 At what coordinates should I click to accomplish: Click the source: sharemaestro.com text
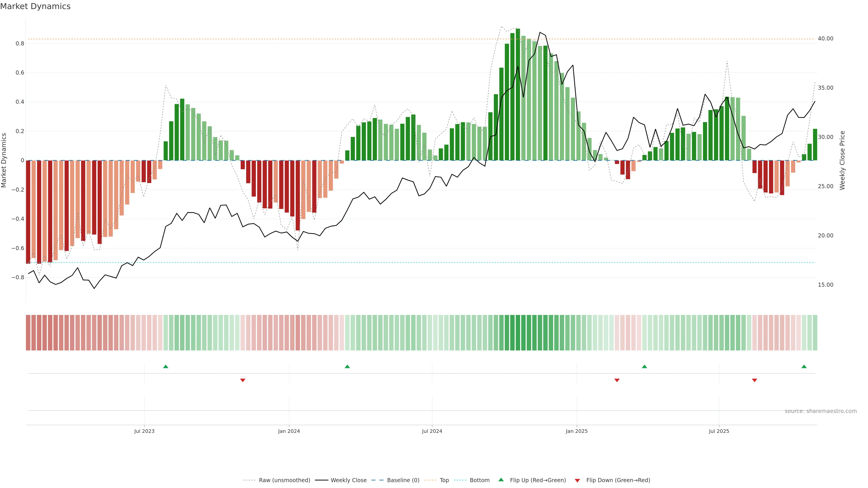[x=821, y=411]
